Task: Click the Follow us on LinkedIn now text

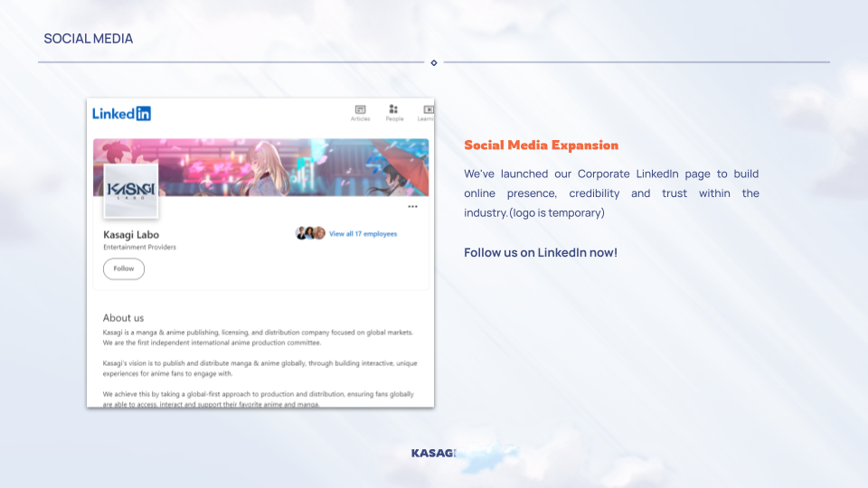Action: click(541, 252)
